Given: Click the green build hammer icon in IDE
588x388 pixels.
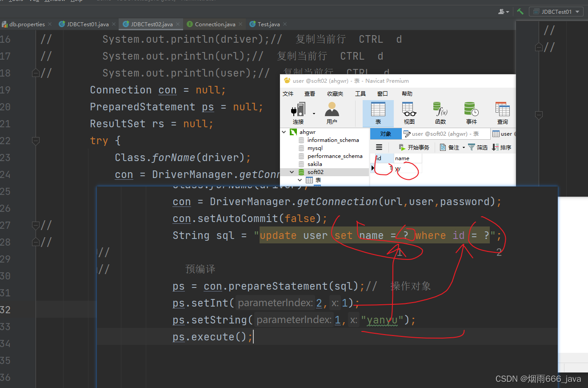Looking at the screenshot, I should tap(520, 12).
